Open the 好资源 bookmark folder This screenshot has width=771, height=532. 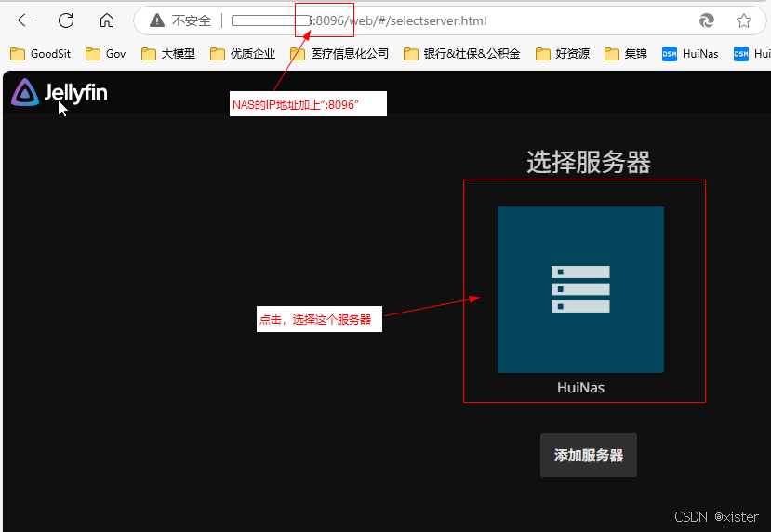563,54
